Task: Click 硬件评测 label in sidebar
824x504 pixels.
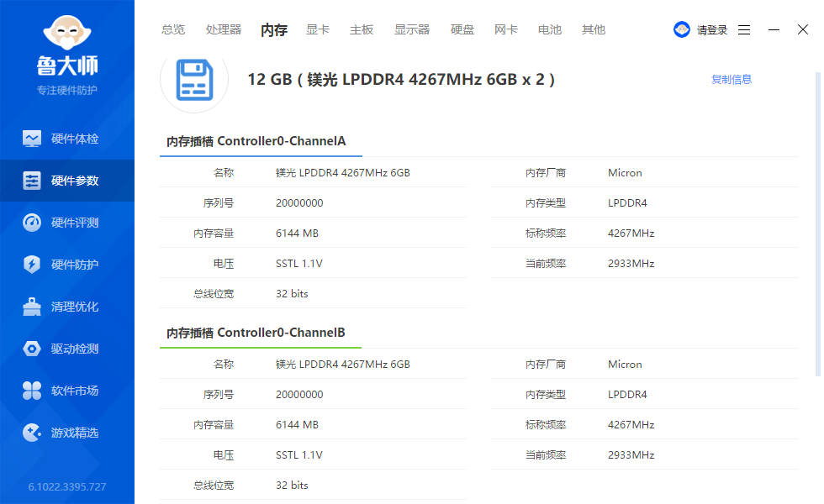Action: [75, 223]
